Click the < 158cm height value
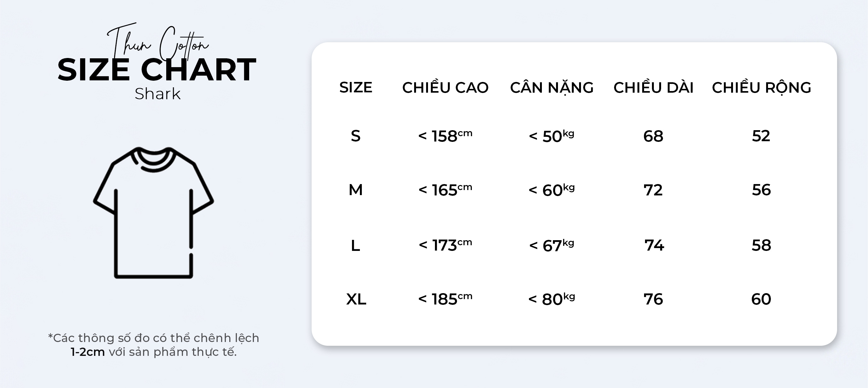This screenshot has height=388, width=868. (445, 136)
